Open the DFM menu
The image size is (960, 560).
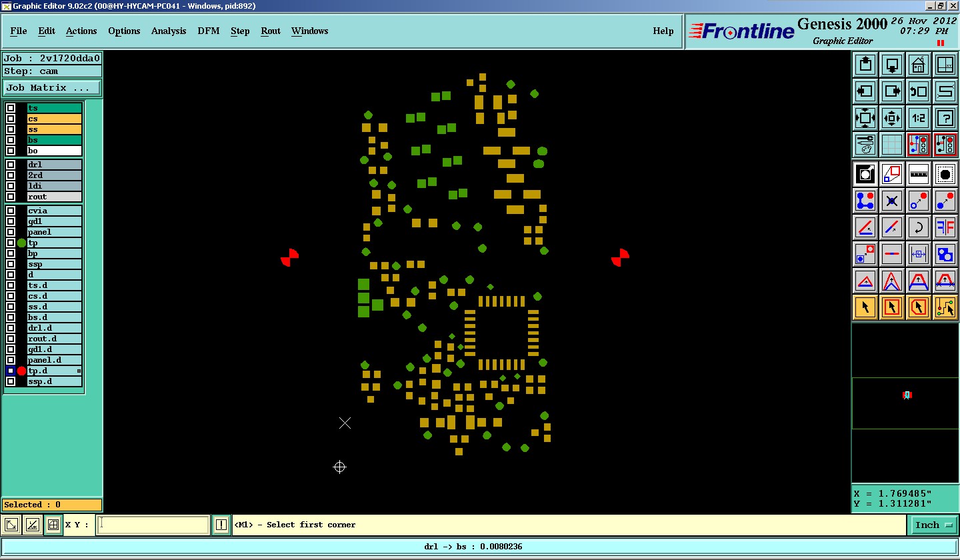(x=209, y=31)
